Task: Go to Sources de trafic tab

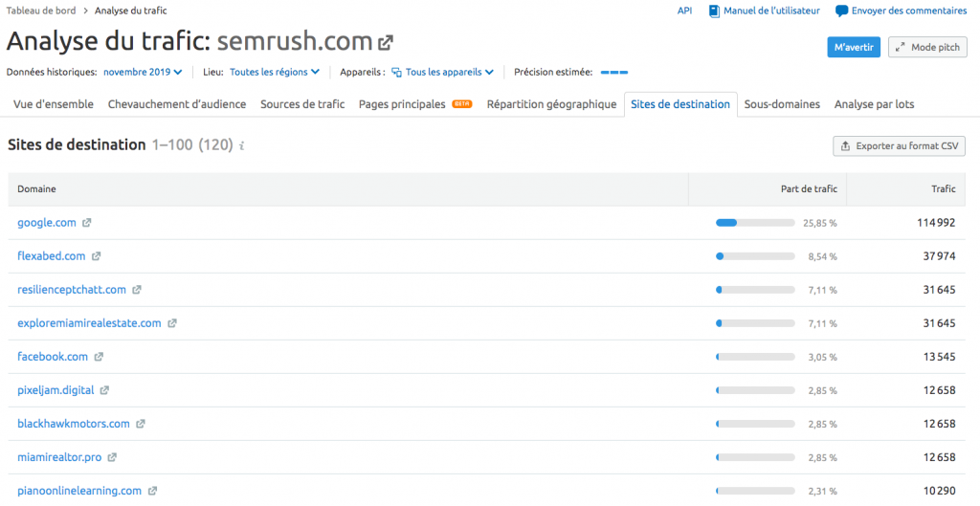Action: point(302,104)
